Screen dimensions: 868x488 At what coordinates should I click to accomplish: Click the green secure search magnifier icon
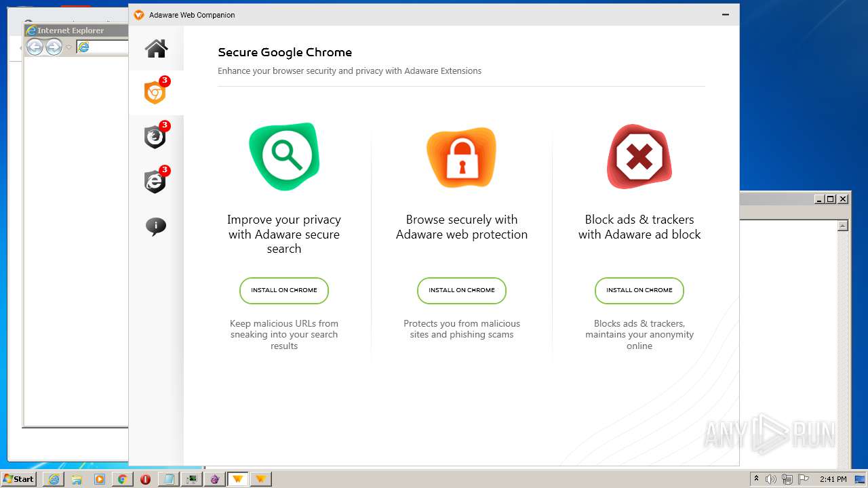pyautogui.click(x=284, y=156)
